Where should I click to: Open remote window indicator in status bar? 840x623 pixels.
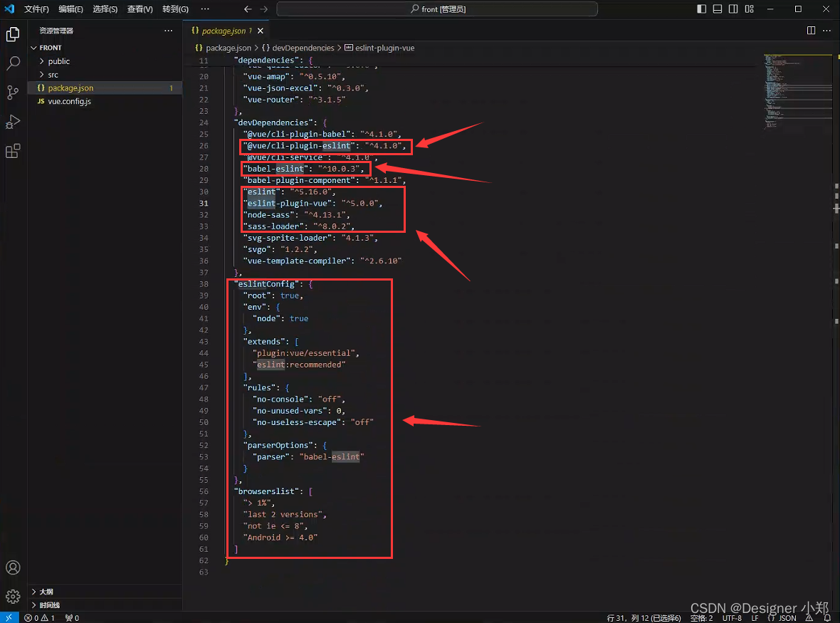coord(9,617)
